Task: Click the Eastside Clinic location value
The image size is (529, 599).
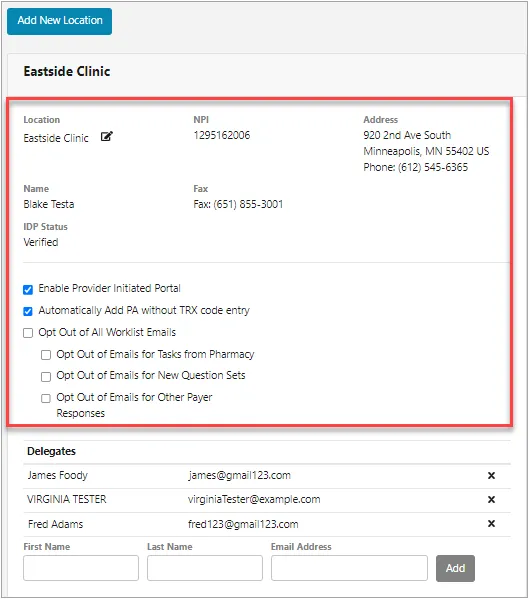Action: pos(56,138)
